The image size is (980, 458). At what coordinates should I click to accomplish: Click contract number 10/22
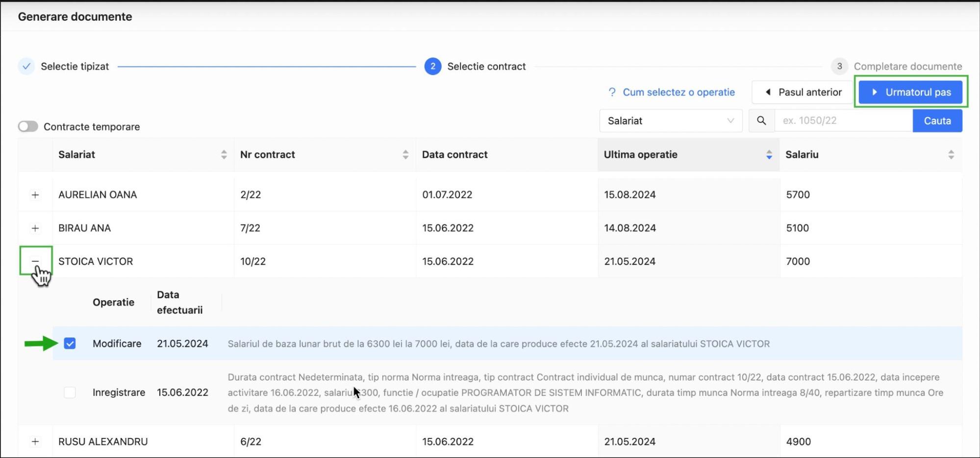[253, 262]
